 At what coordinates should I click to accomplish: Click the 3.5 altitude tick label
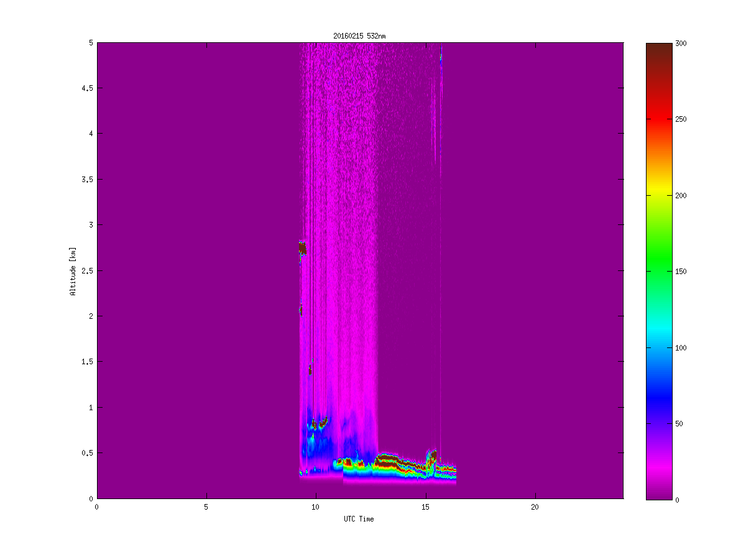[88, 180]
